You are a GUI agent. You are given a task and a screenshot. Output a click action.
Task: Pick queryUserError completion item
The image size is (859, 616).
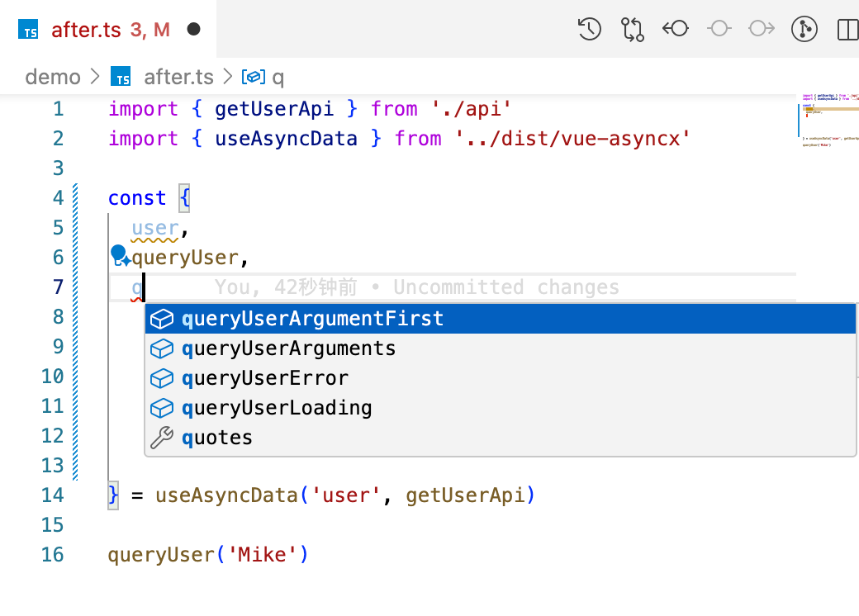tap(264, 378)
